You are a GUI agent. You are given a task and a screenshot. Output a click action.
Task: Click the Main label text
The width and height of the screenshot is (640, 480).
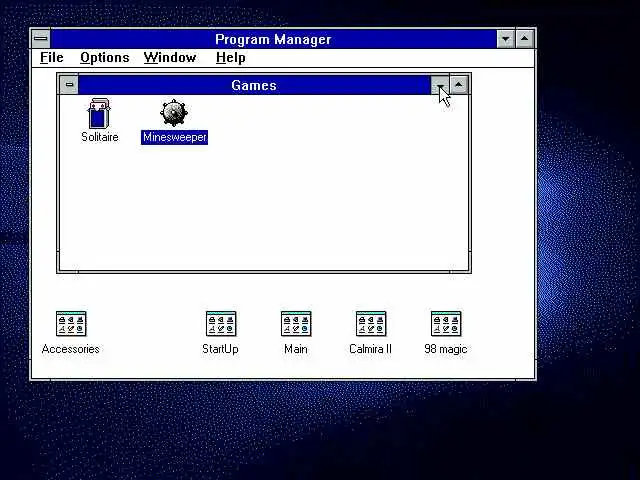(x=296, y=349)
